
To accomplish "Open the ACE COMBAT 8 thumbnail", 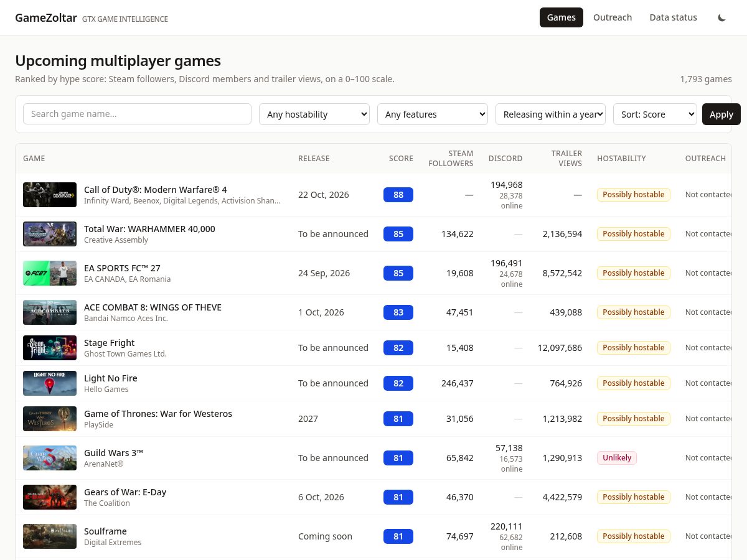I will [50, 312].
